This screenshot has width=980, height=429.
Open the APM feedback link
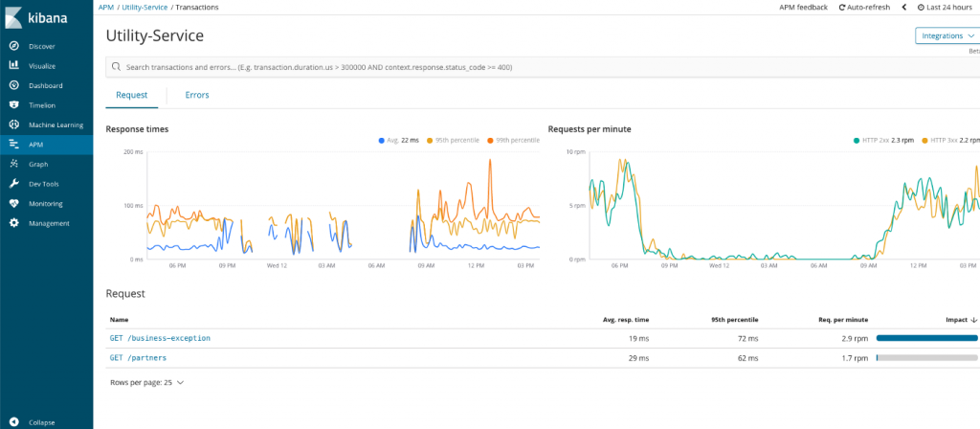tap(803, 8)
